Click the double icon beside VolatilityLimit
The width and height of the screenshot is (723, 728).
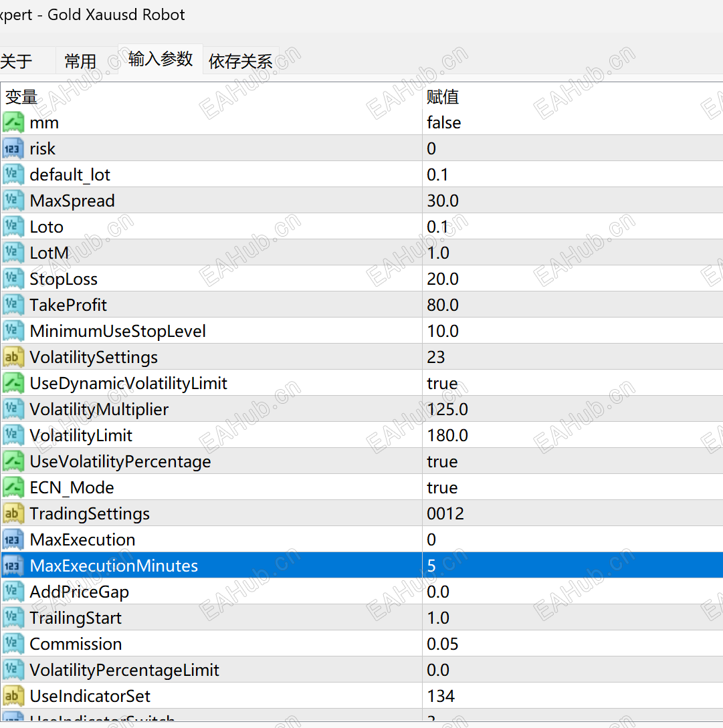(13, 435)
